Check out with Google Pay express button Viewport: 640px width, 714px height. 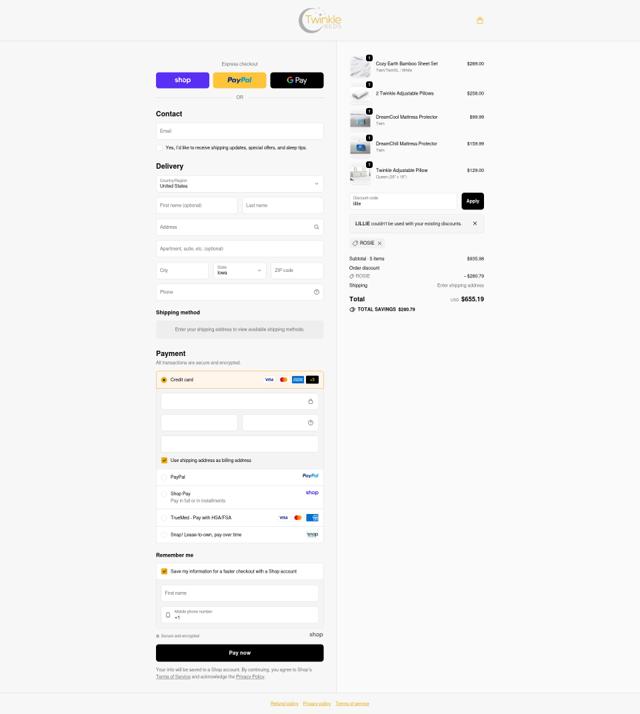[297, 80]
